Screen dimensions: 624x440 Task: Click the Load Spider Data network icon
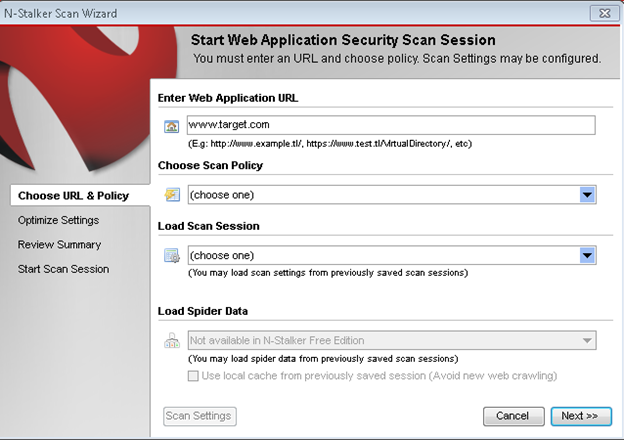pyautogui.click(x=171, y=341)
